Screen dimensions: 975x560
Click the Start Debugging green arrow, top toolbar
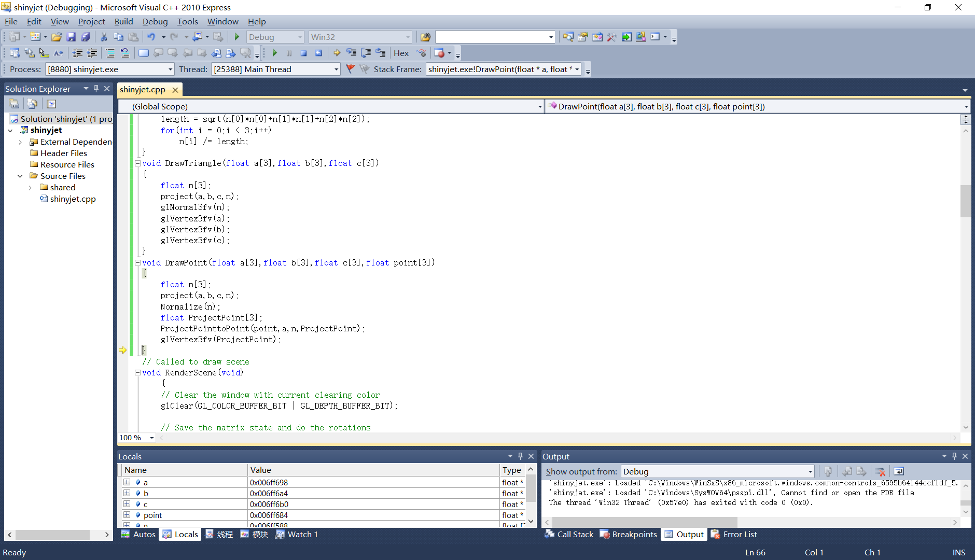point(237,37)
